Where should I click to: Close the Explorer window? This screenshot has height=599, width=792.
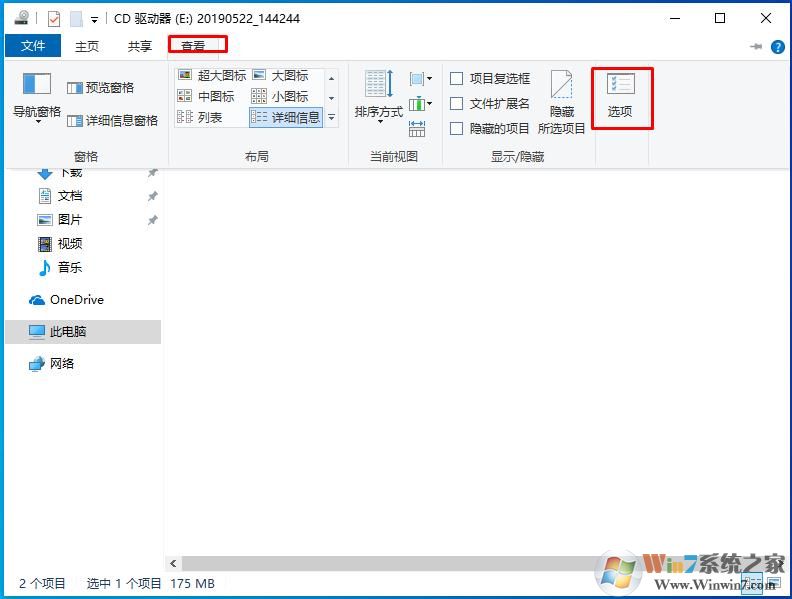click(766, 19)
